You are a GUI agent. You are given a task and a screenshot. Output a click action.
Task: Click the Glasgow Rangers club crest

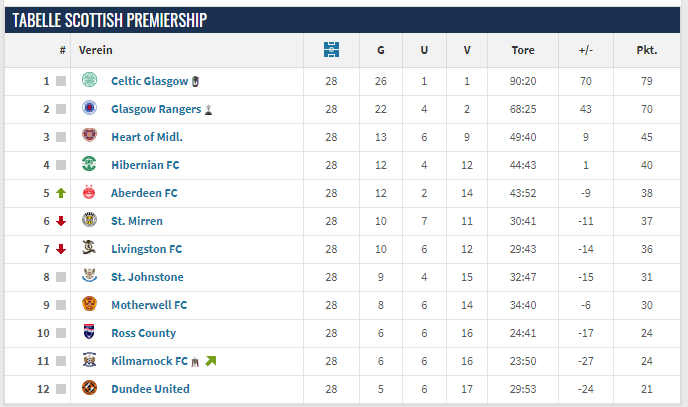point(90,107)
